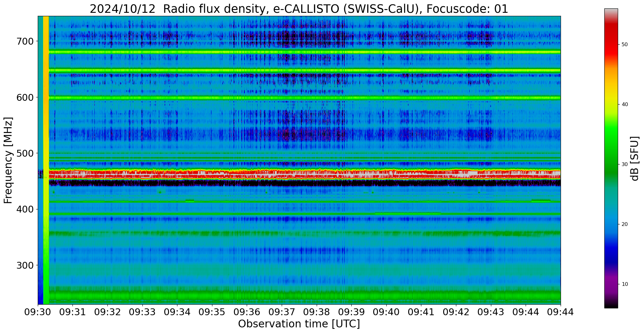
Task: Click the 09:31 time axis label
Action: click(x=73, y=312)
